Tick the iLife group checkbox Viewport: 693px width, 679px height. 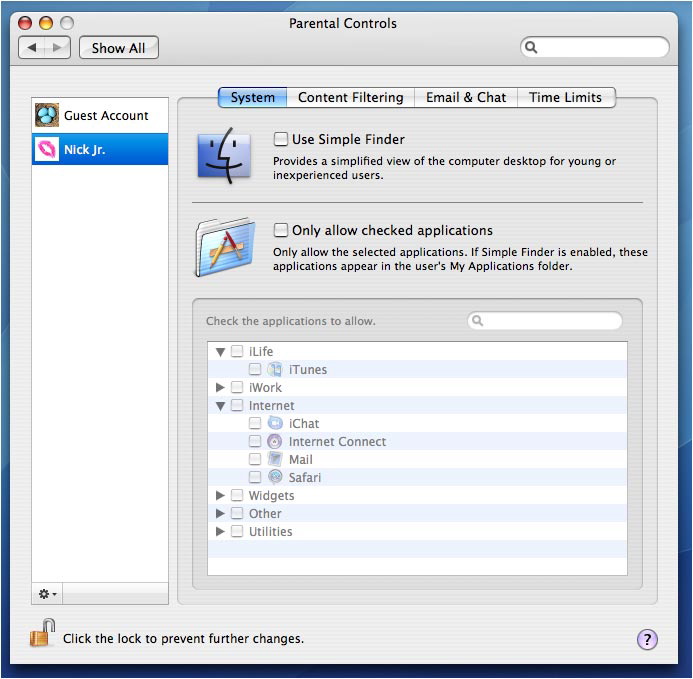coord(237,351)
